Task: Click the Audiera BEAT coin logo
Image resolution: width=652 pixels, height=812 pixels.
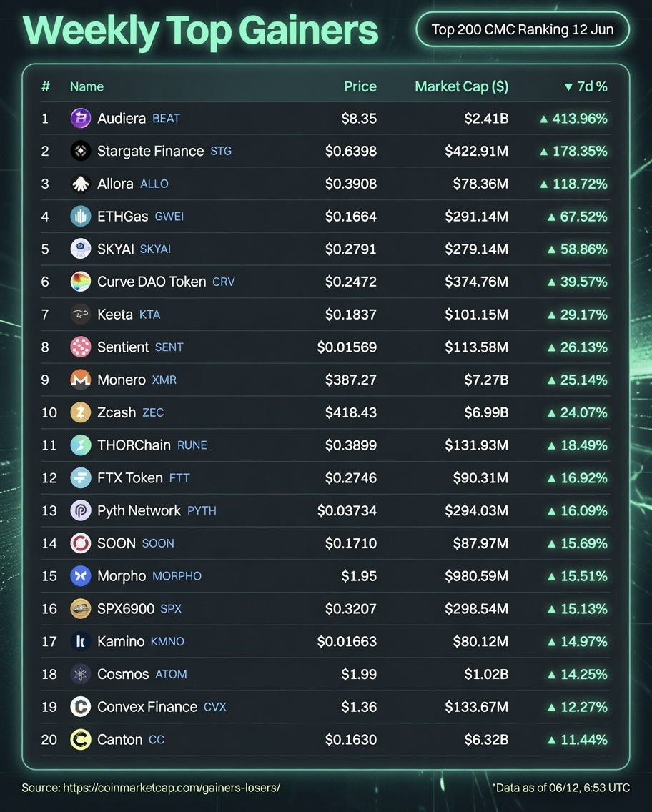Action: coord(80,118)
